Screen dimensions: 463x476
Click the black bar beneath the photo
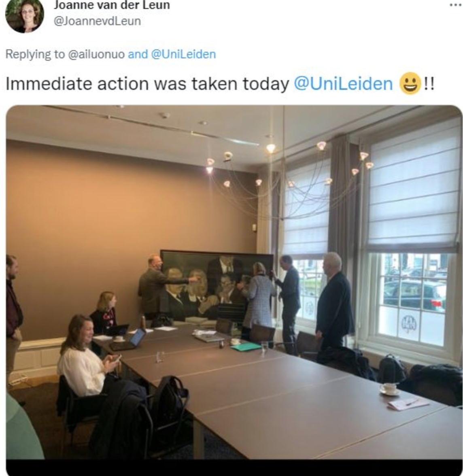pos(234,468)
